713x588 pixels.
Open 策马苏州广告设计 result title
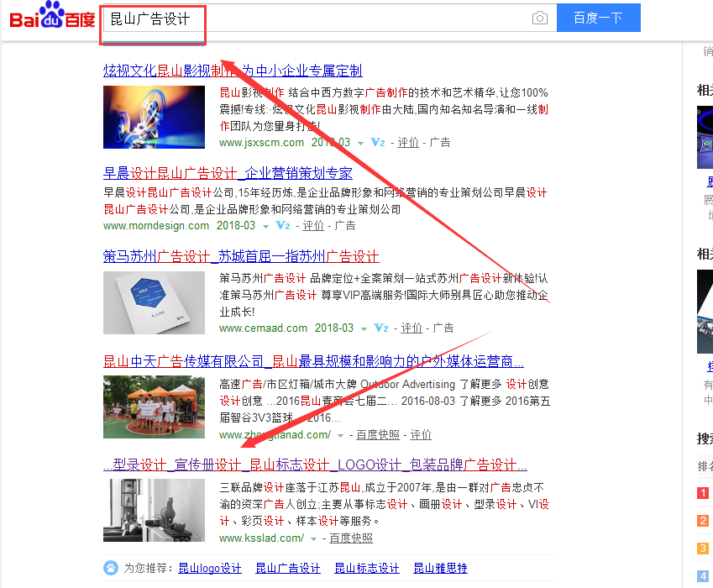[241, 256]
